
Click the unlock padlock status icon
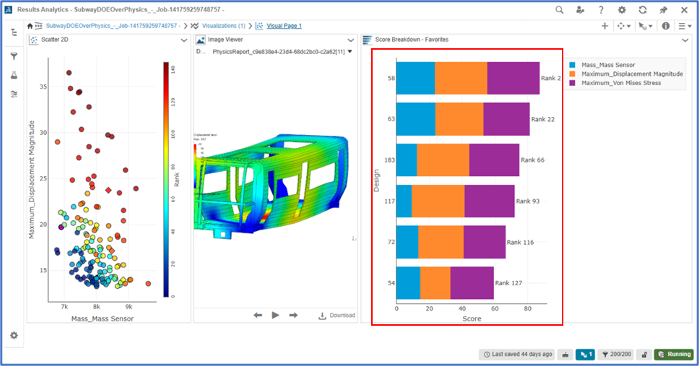tap(644, 354)
